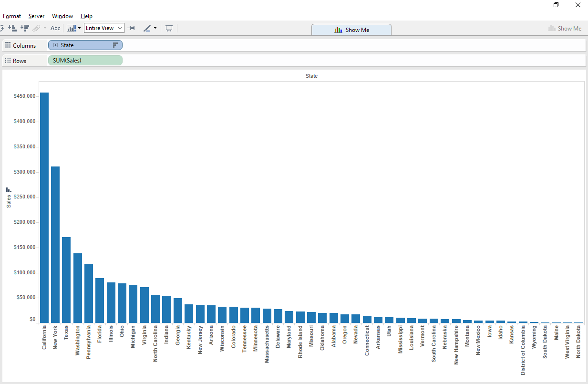Click the greyed Show Me button at far right
Screen dimensions: 588x384
click(565, 29)
